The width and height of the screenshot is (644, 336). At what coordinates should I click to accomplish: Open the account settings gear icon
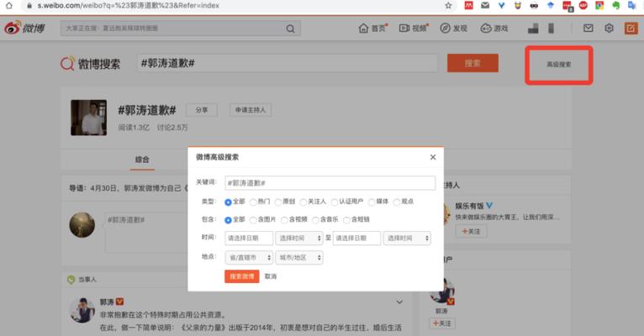(609, 28)
